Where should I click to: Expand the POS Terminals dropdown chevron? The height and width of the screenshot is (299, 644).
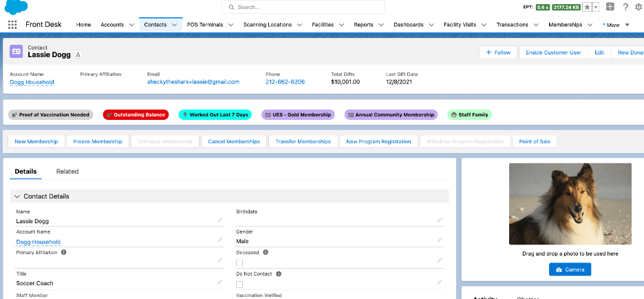pyautogui.click(x=230, y=25)
